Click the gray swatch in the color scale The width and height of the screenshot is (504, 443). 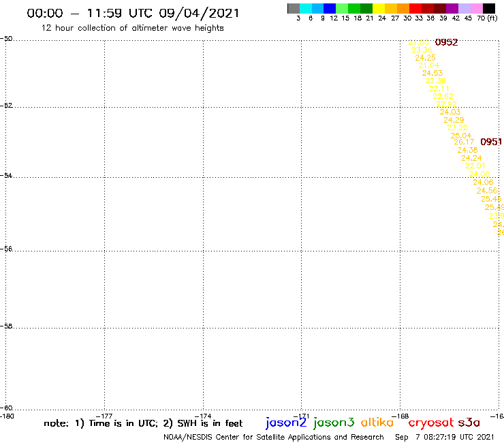(x=294, y=8)
